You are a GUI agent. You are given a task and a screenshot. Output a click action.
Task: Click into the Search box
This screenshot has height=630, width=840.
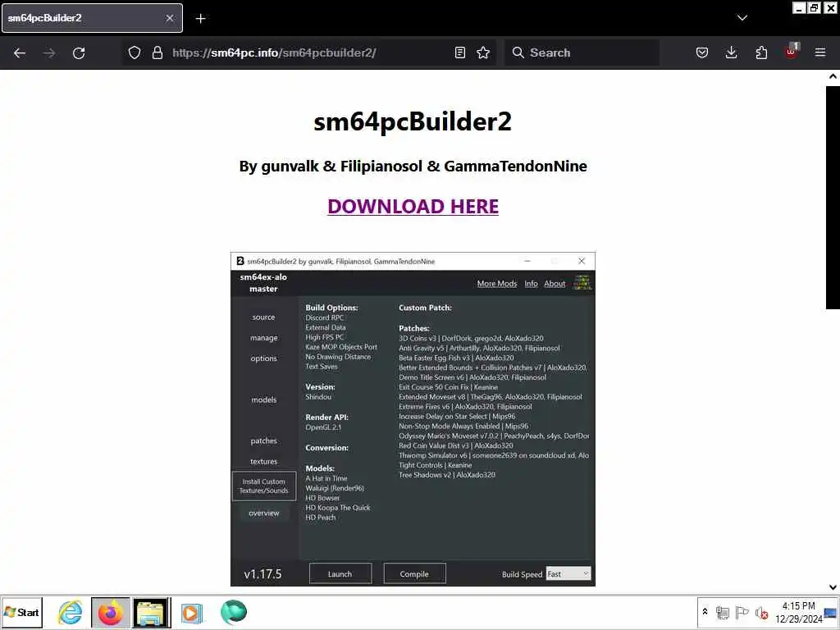pos(582,52)
